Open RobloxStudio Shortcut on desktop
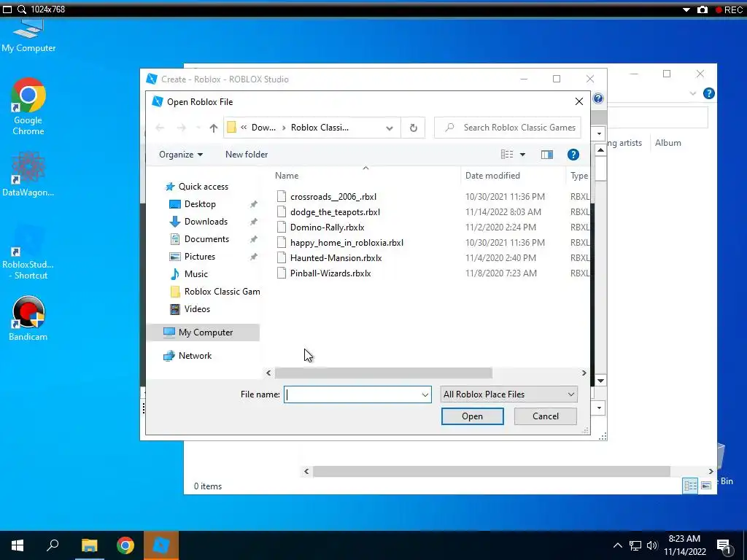 28,252
